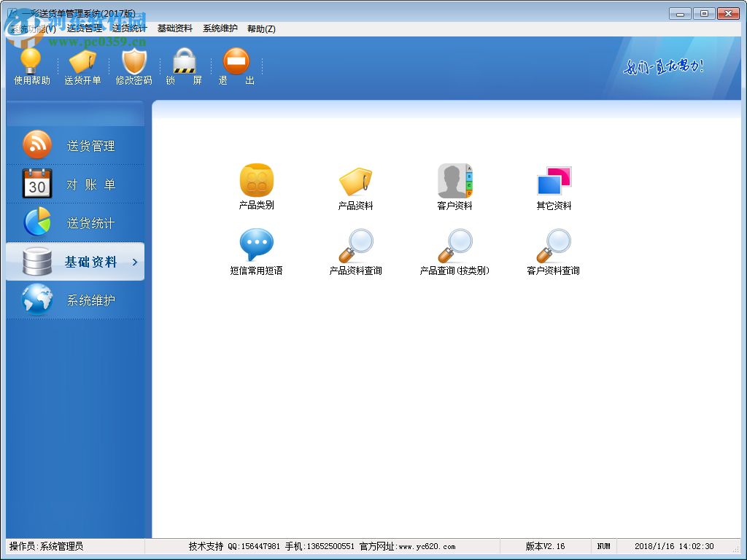747x560 pixels.
Task: Exit via the 退出 toolbar button
Action: point(236,66)
